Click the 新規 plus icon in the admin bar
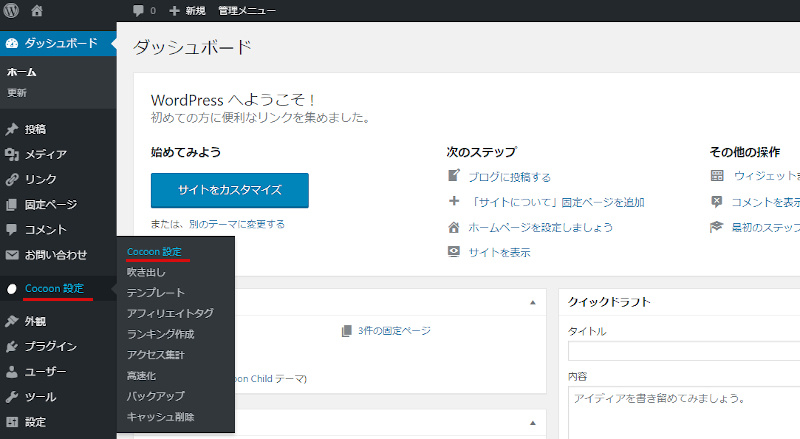The height and width of the screenshot is (439, 800). 174,11
